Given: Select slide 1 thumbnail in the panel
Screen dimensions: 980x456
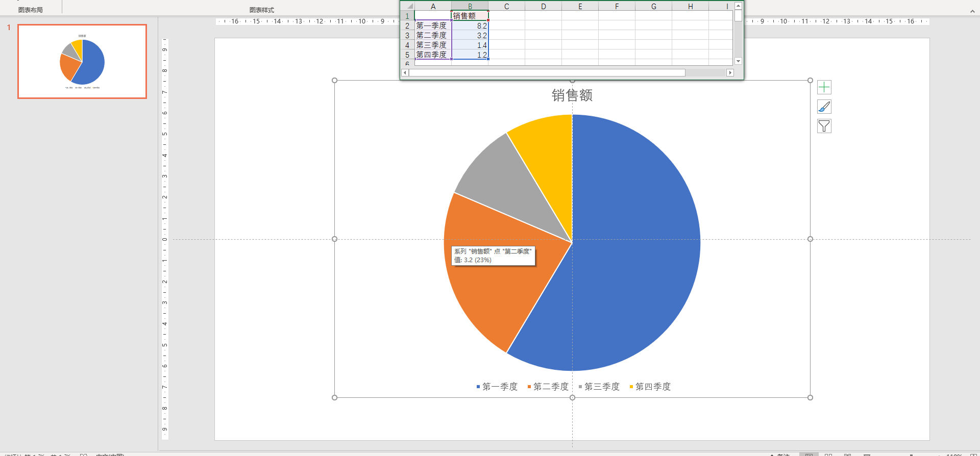Looking at the screenshot, I should click(x=82, y=61).
